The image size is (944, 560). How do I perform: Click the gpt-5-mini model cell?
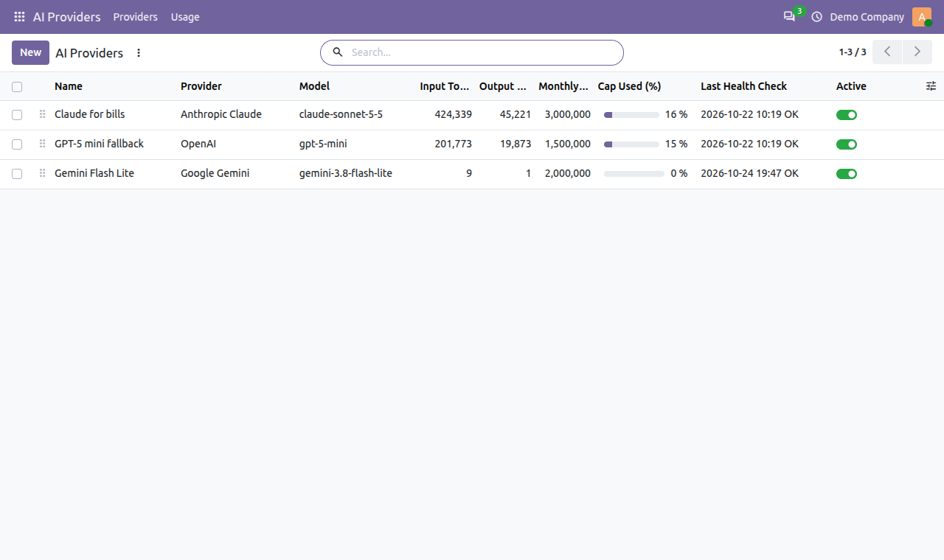[323, 144]
